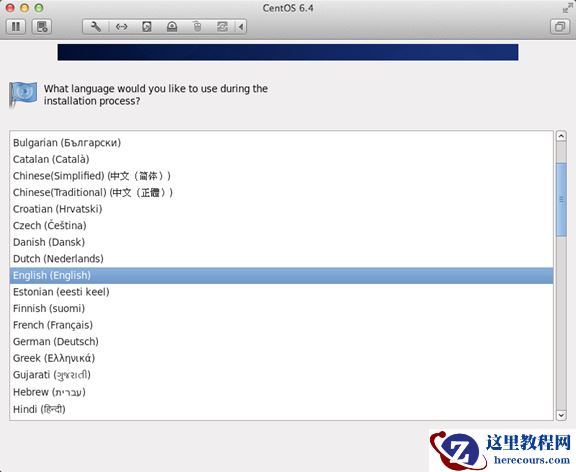The height and width of the screenshot is (472, 576).
Task: Select Estonian (eesti keel)
Action: (x=281, y=292)
